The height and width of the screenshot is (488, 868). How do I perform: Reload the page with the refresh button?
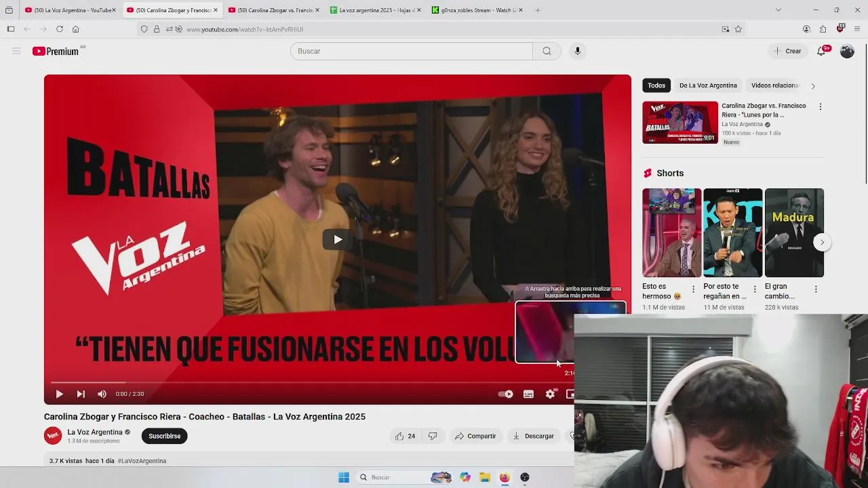coord(60,29)
